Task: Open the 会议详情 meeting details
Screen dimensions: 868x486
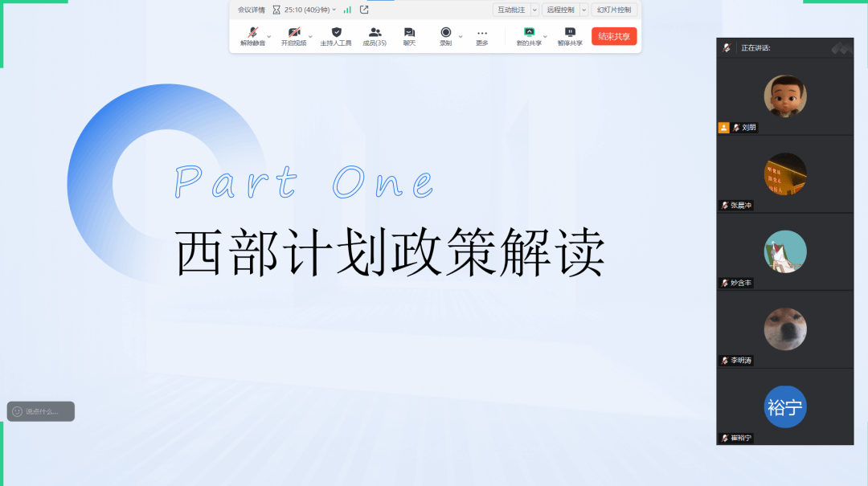Action: (x=251, y=10)
